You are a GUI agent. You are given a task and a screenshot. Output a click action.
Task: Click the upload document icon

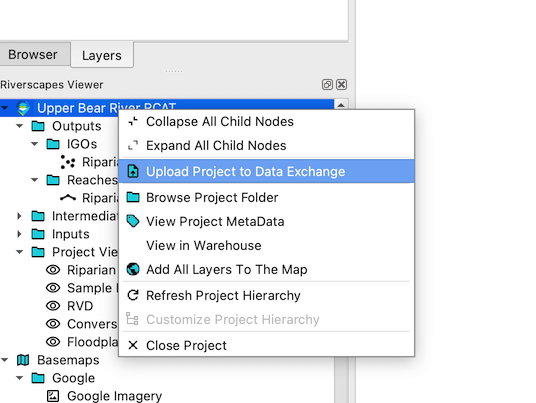(x=133, y=171)
